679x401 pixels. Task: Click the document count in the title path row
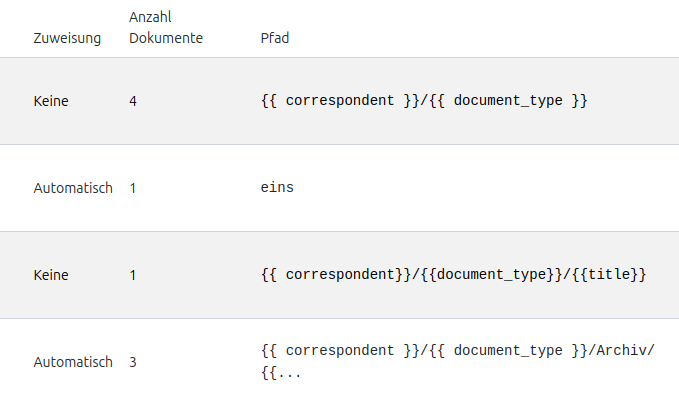(x=133, y=275)
